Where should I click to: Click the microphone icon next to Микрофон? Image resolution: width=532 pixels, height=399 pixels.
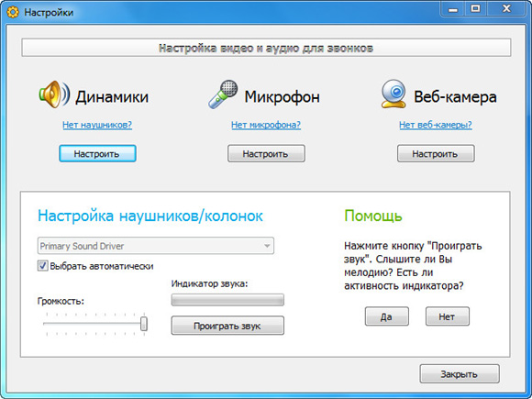223,94
